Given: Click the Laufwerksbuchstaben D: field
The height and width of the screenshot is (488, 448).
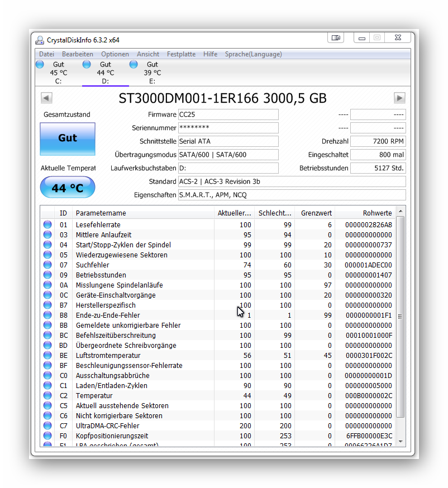Looking at the screenshot, I should (x=228, y=168).
